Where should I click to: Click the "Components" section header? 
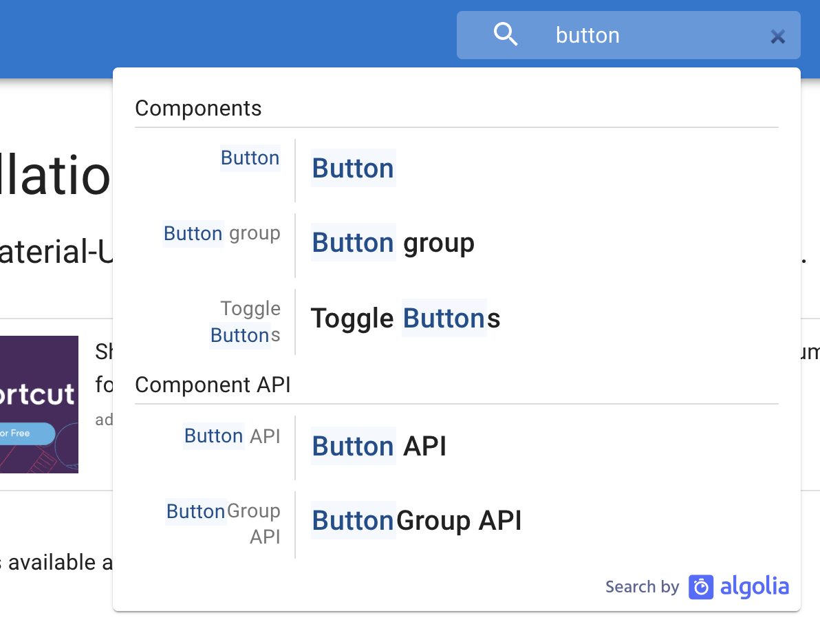(x=198, y=109)
